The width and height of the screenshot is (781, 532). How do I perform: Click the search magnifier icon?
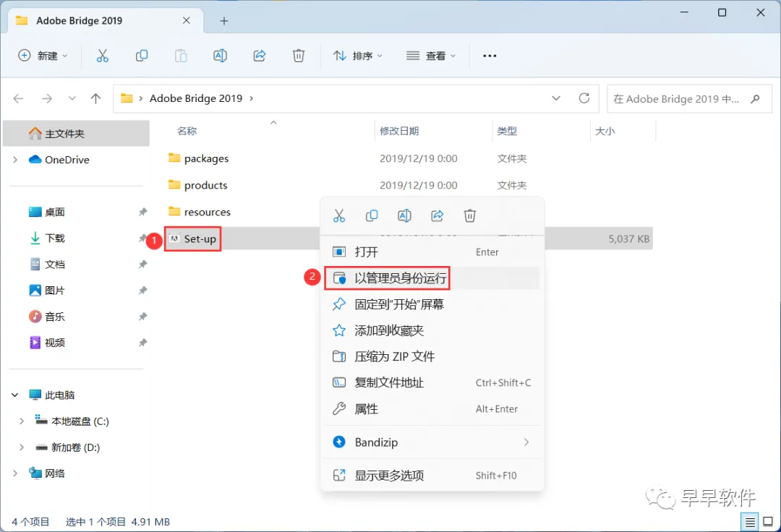(755, 98)
